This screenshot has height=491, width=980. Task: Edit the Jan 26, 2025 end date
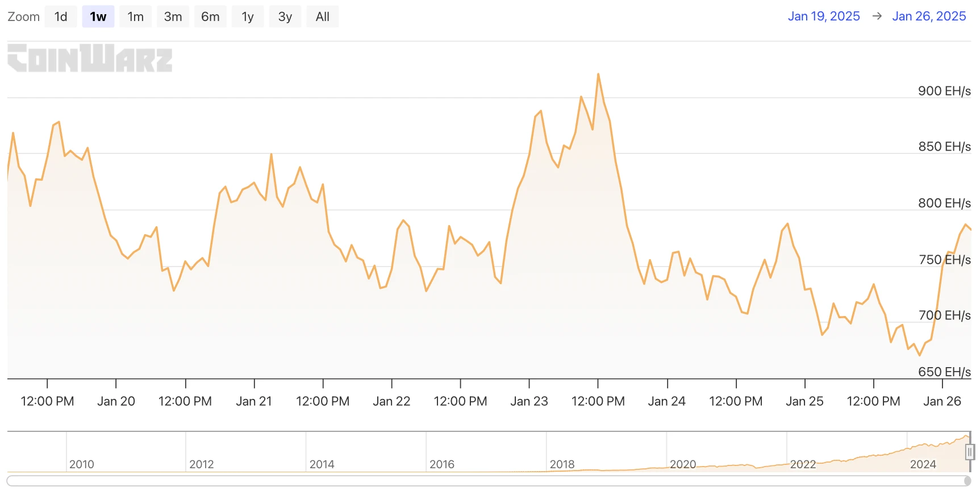928,16
